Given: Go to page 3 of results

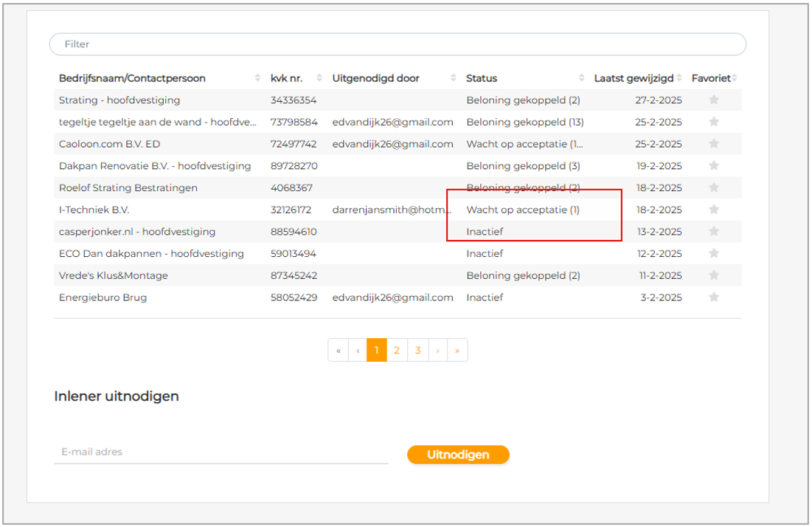Looking at the screenshot, I should click(x=417, y=351).
